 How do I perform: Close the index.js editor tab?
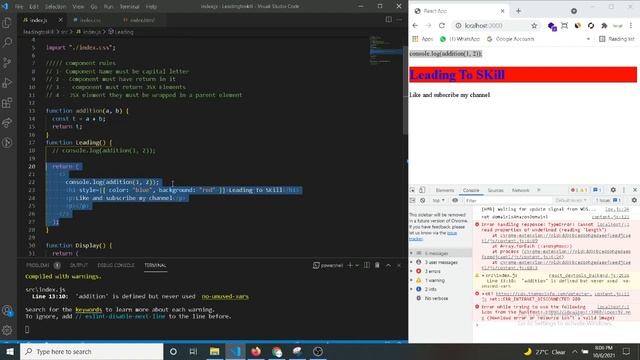pos(60,20)
